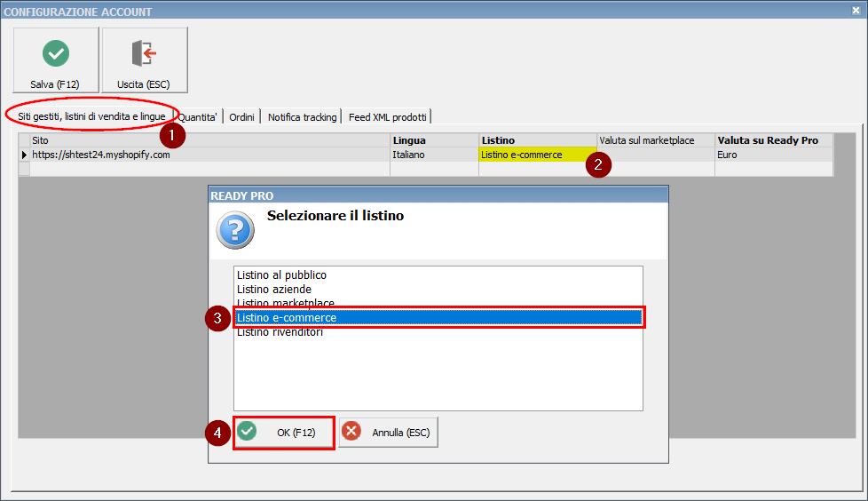The height and width of the screenshot is (501, 868).
Task: Click the shtest24.myshopify.com site cell
Action: (100, 155)
